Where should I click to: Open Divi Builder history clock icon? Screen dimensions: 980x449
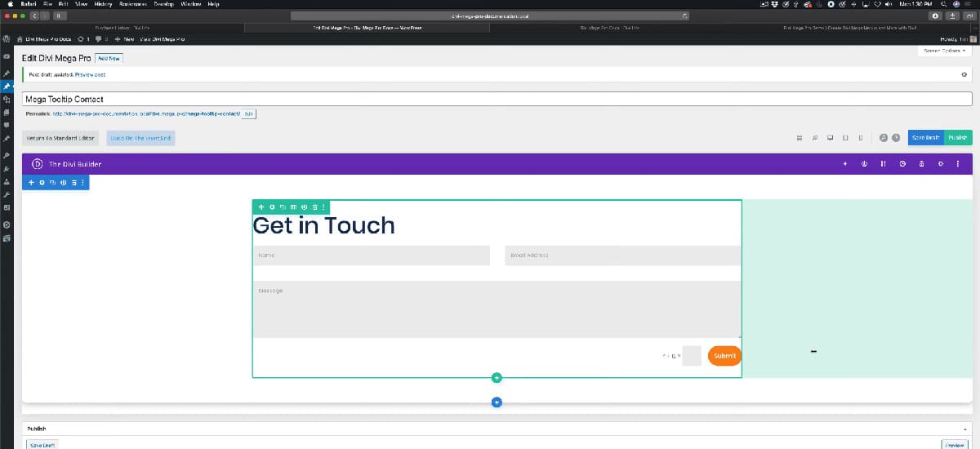tap(902, 164)
